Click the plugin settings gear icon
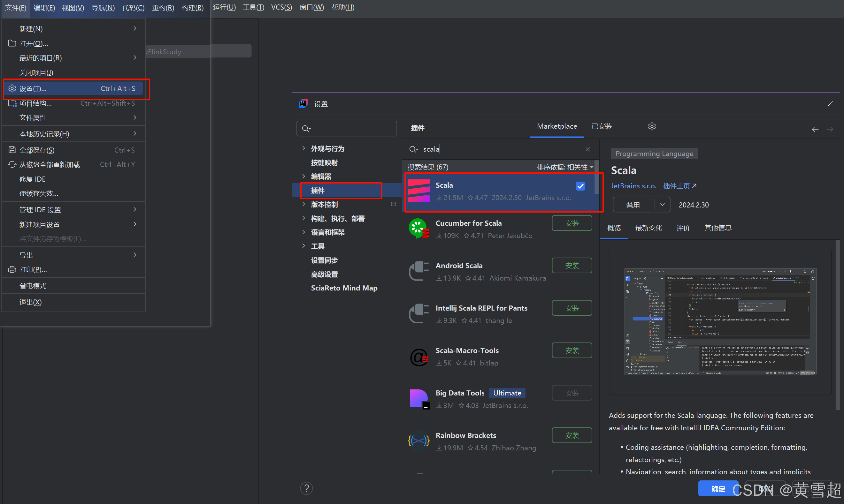Image resolution: width=844 pixels, height=504 pixels. click(x=652, y=126)
